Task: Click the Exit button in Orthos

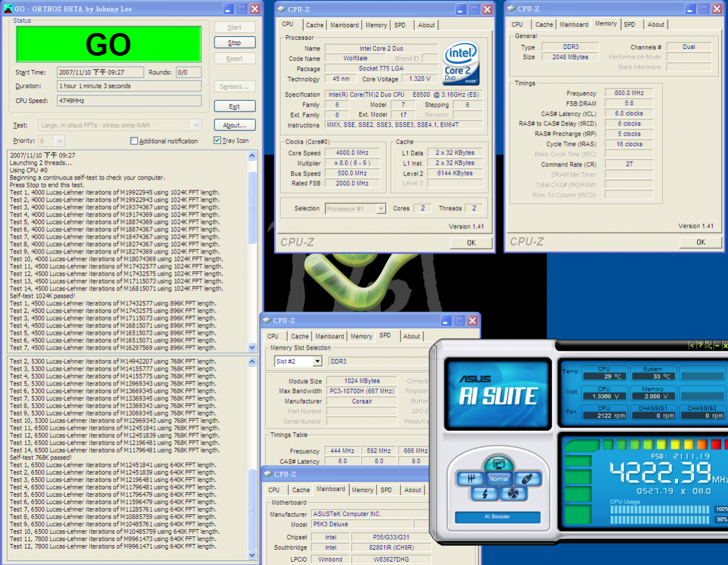Action: 234,106
